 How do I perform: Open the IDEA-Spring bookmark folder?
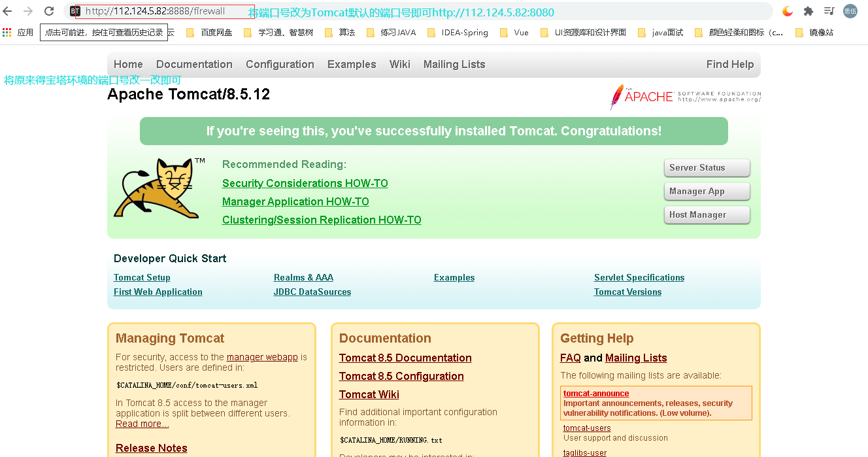pyautogui.click(x=458, y=32)
